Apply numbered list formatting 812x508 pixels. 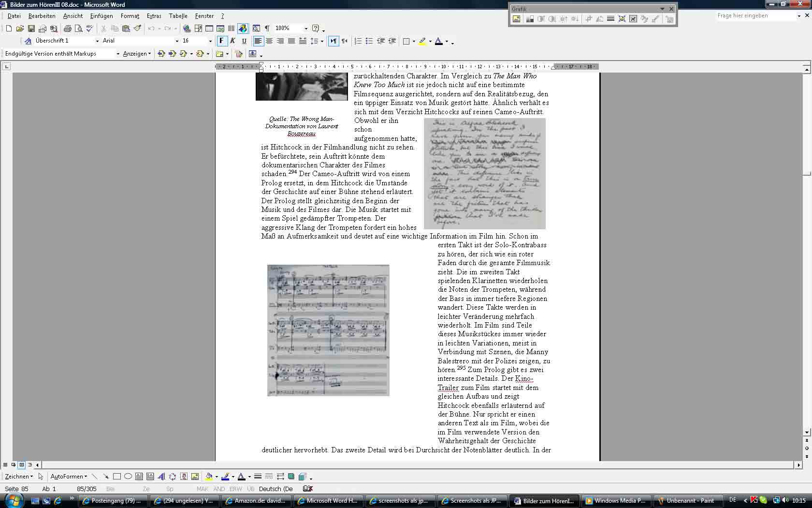click(x=358, y=41)
